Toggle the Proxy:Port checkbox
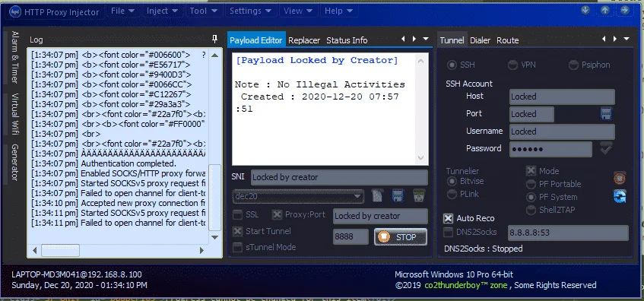The width and height of the screenshot is (644, 301). coord(278,215)
